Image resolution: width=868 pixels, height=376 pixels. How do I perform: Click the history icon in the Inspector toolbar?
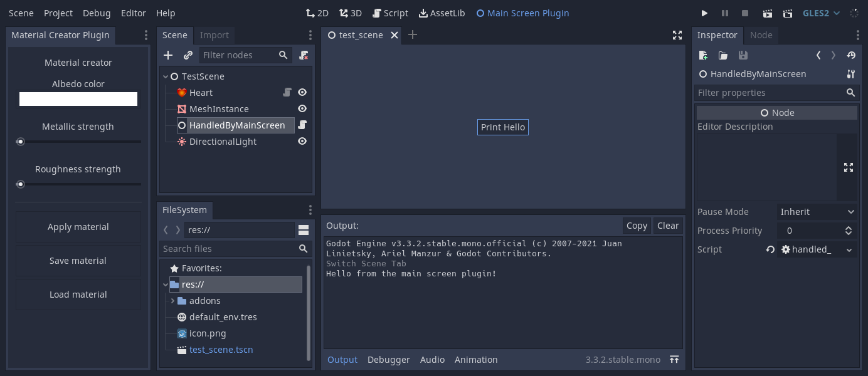coord(851,55)
